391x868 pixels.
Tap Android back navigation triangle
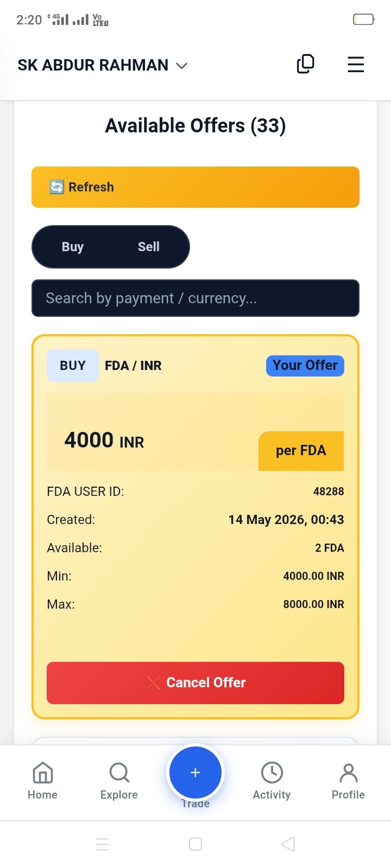pos(288,844)
